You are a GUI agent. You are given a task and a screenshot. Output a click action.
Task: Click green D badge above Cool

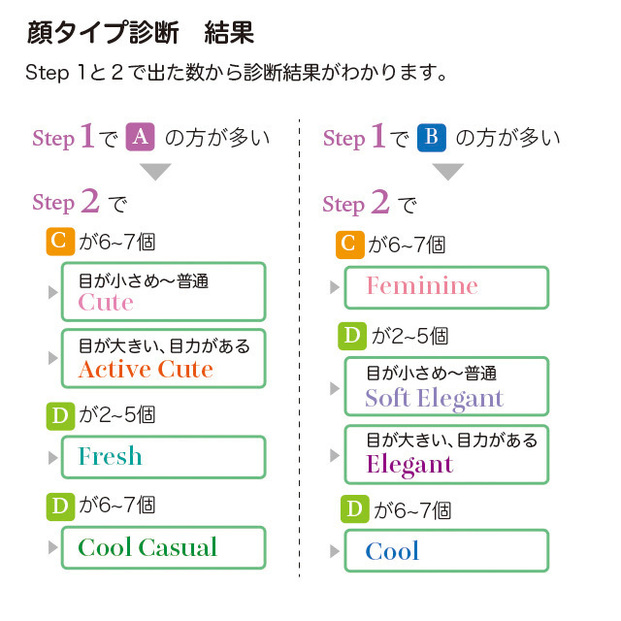point(351,509)
